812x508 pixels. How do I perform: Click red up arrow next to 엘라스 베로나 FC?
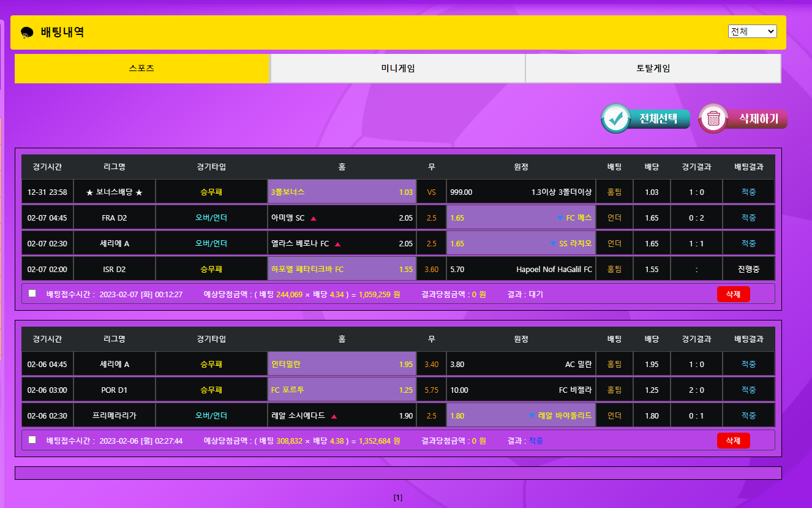pyautogui.click(x=337, y=244)
